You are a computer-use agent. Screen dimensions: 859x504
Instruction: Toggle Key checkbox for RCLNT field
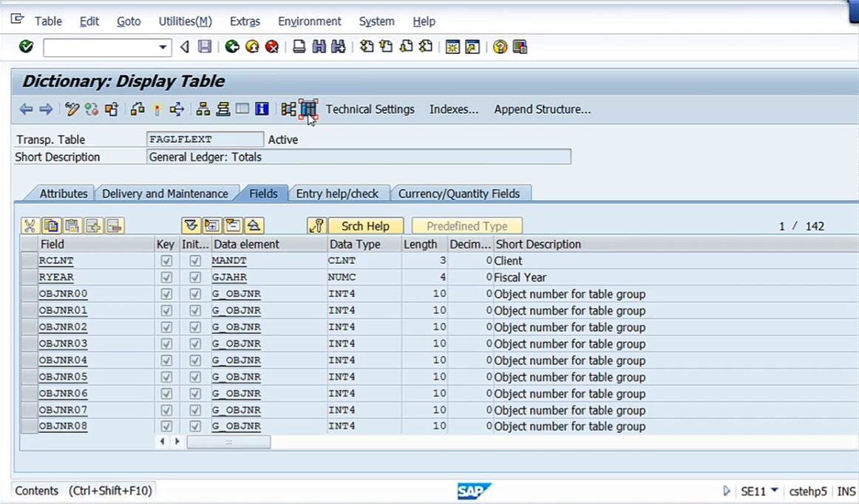point(166,261)
